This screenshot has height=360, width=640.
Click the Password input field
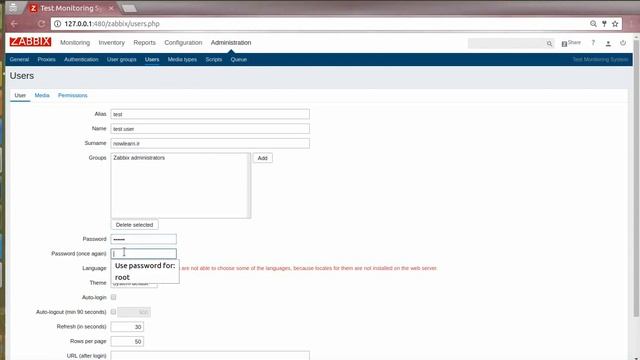click(x=144, y=239)
